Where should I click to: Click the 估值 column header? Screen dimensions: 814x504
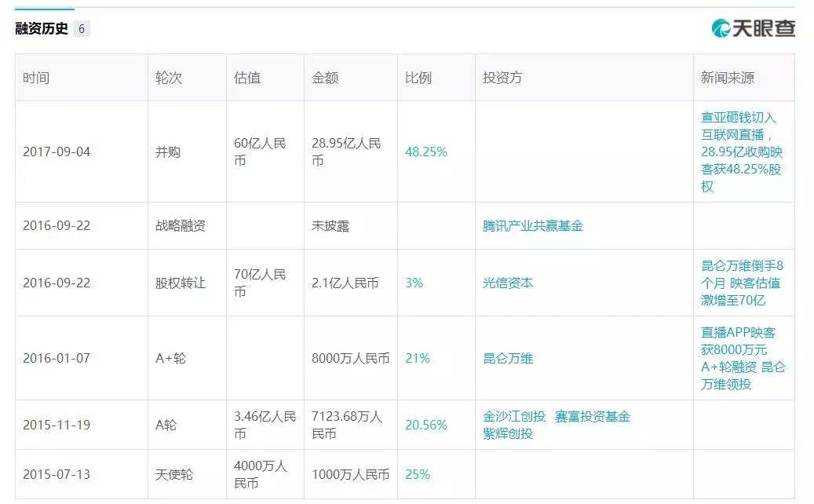coord(247,78)
